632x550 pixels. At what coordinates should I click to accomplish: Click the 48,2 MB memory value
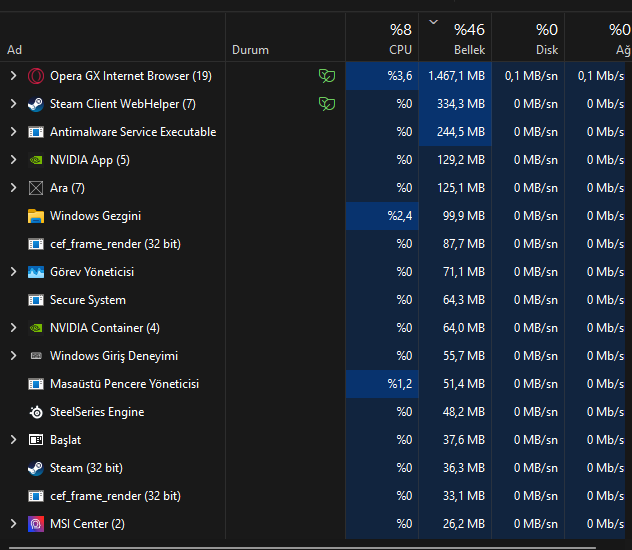pyautogui.click(x=464, y=412)
